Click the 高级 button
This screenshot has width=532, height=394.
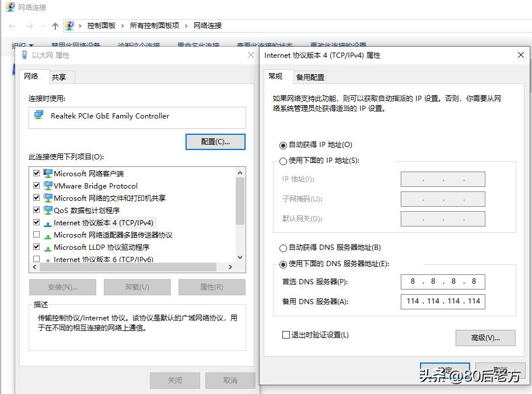485,337
